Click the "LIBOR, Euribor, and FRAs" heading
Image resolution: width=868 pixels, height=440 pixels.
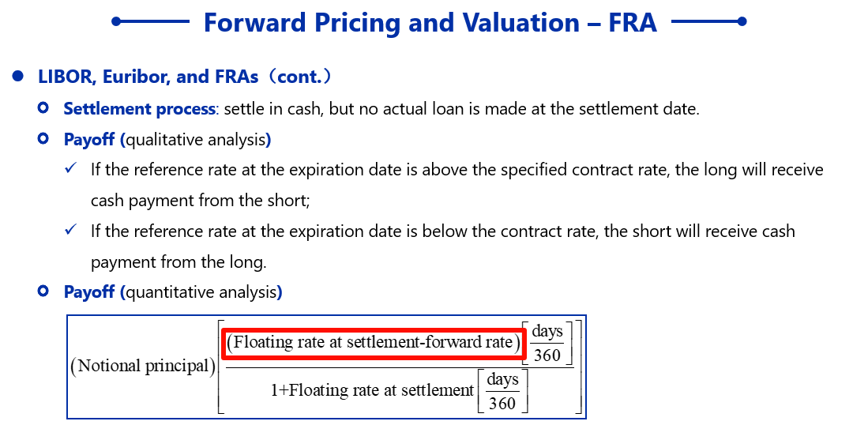[x=148, y=77]
